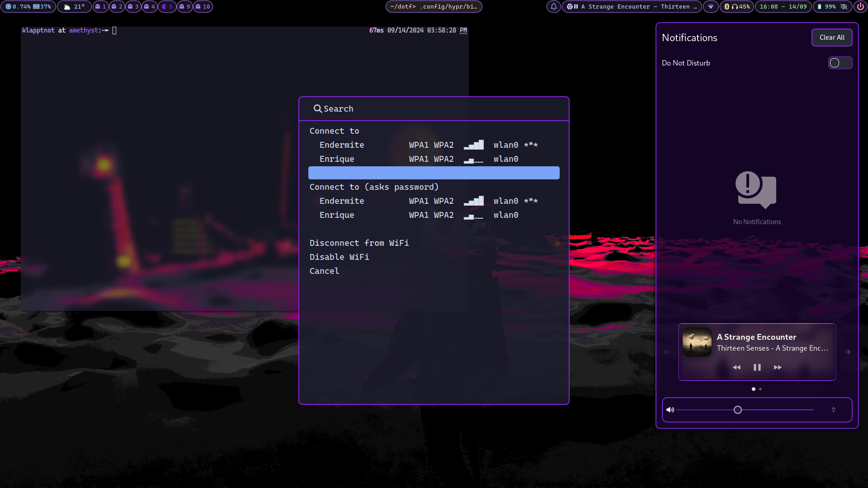Click the weather 21° widget

[x=74, y=7]
